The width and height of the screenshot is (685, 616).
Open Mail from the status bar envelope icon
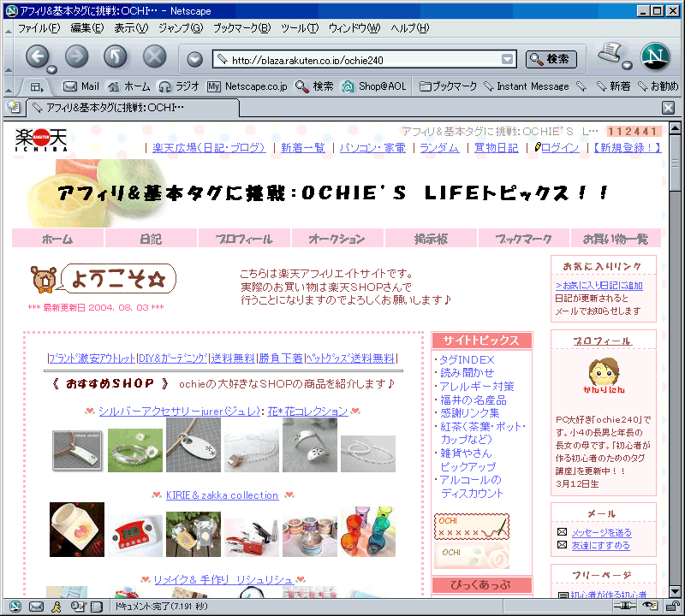tap(36, 606)
